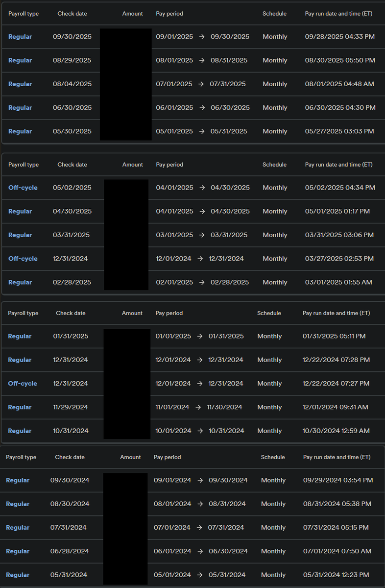Image resolution: width=385 pixels, height=588 pixels.
Task: Click pay period end date 11/30/2024
Action: (x=224, y=407)
